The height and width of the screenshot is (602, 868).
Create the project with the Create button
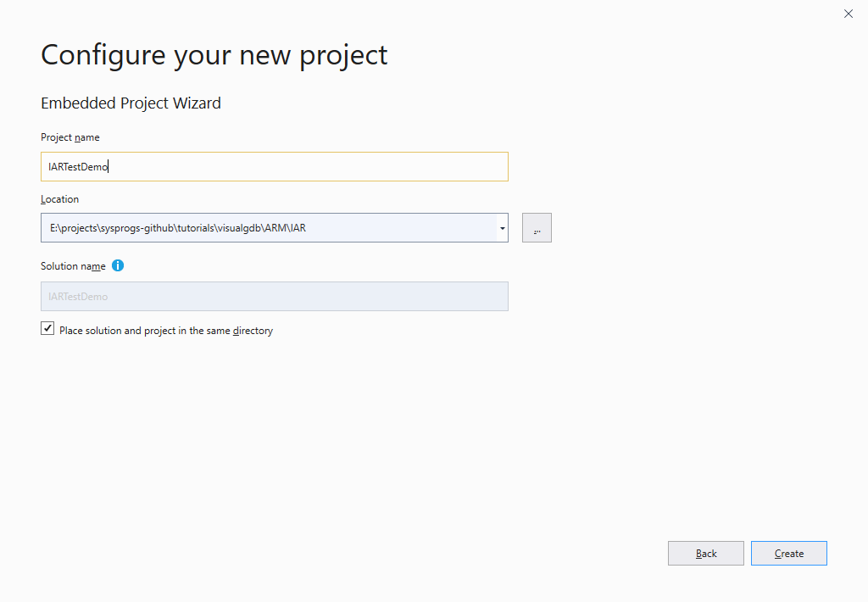point(789,554)
